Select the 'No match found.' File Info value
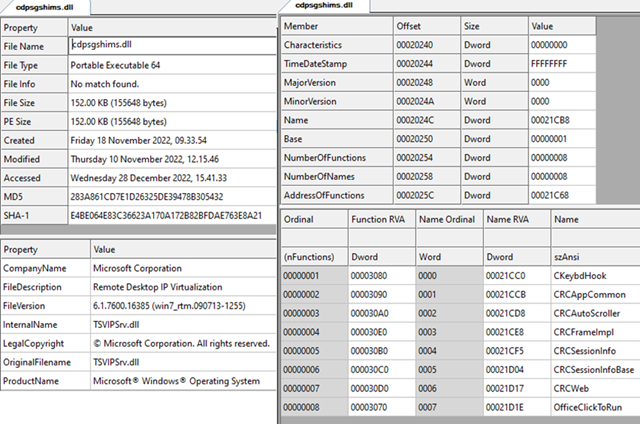Screen dimensions: 640x424 (105, 84)
